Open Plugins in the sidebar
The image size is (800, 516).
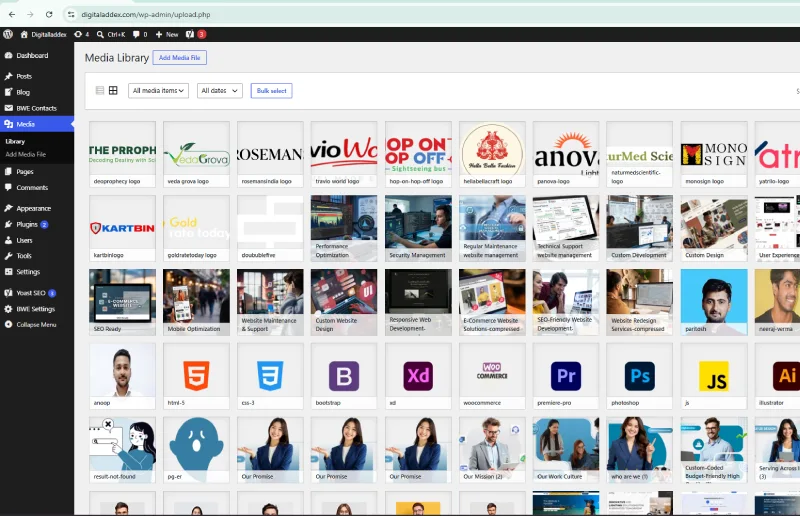tap(27, 224)
